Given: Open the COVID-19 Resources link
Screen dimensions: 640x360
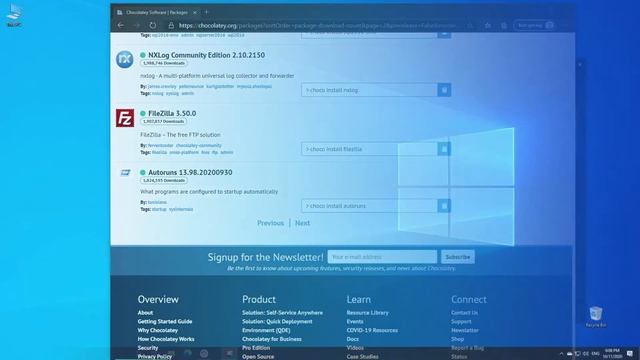Looking at the screenshot, I should (x=372, y=330).
